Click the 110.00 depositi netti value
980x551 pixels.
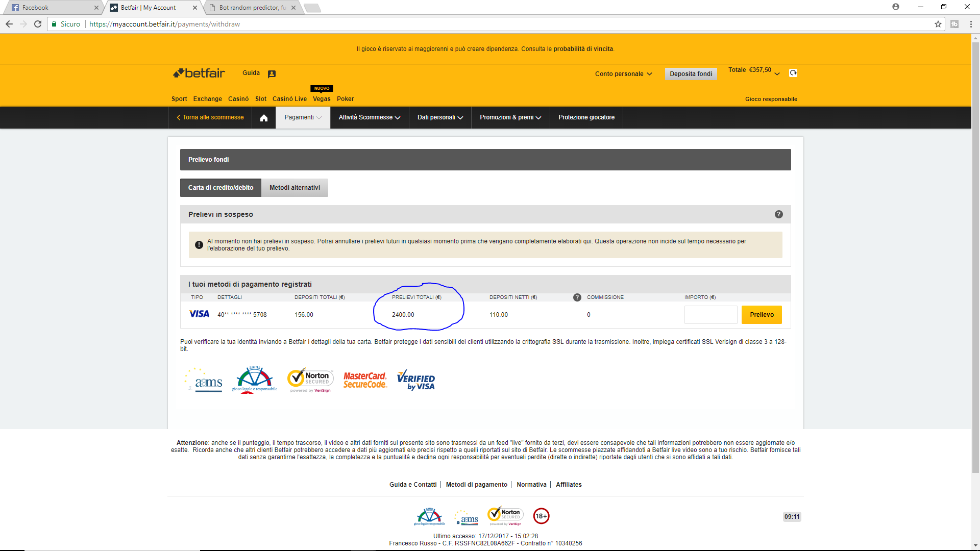click(x=499, y=315)
